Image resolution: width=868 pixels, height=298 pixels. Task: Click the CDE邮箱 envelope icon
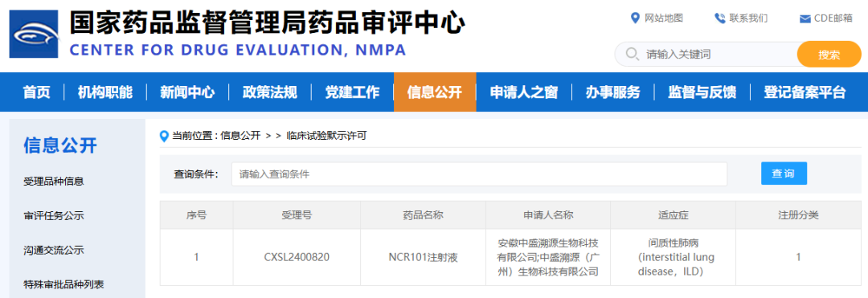[805, 18]
